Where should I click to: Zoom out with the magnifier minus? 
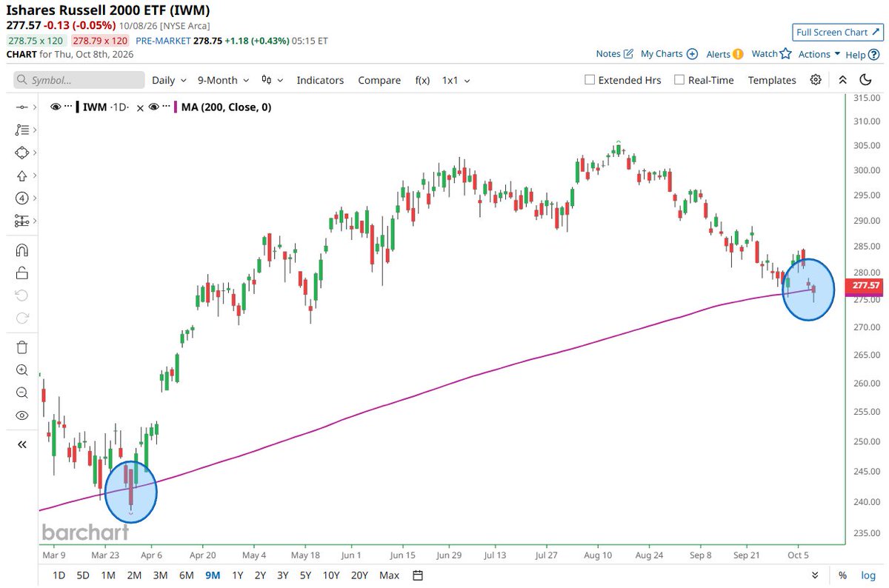pos(21,392)
